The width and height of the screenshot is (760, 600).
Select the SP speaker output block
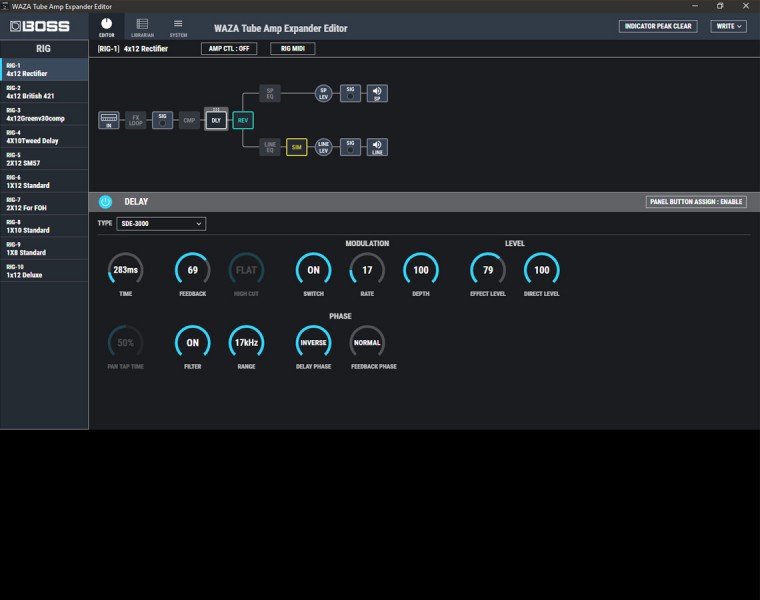pyautogui.click(x=377, y=93)
